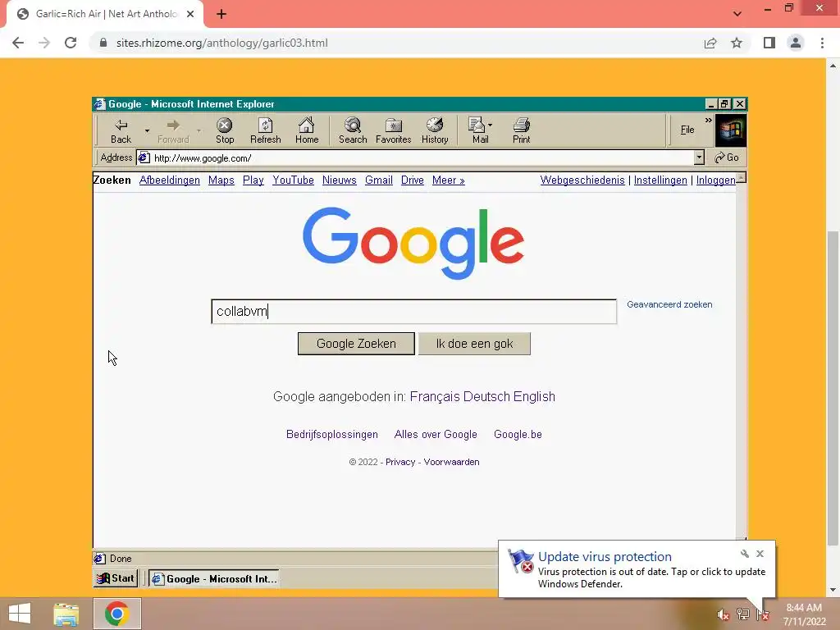840x630 pixels.
Task: Toggle Chrome side panel
Action: pos(769,43)
